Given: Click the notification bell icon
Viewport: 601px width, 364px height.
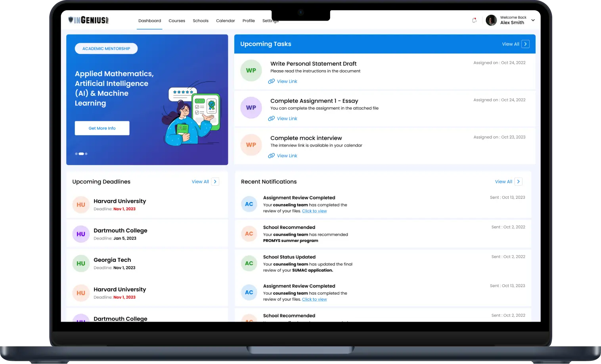Looking at the screenshot, I should pos(474,20).
